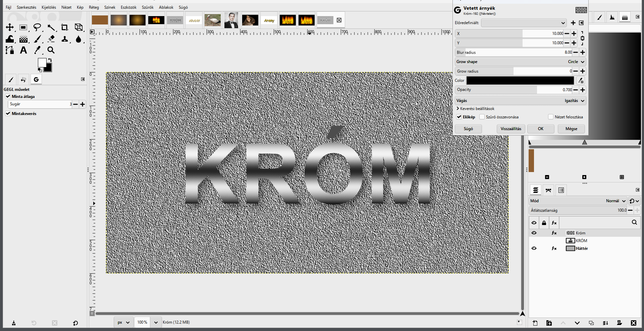
Task: Click the Súgó help button
Action: tap(468, 129)
